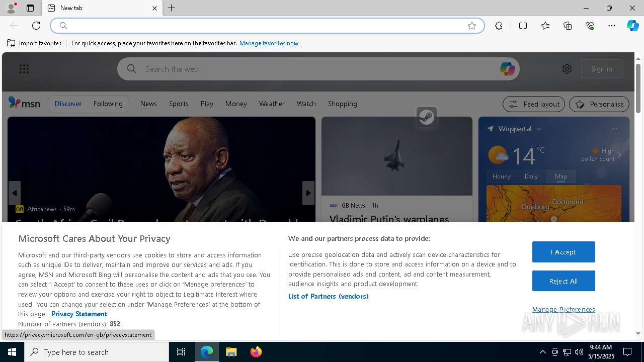Screen dimensions: 644x362
Task: Select the Daily weather tab
Action: point(531,176)
